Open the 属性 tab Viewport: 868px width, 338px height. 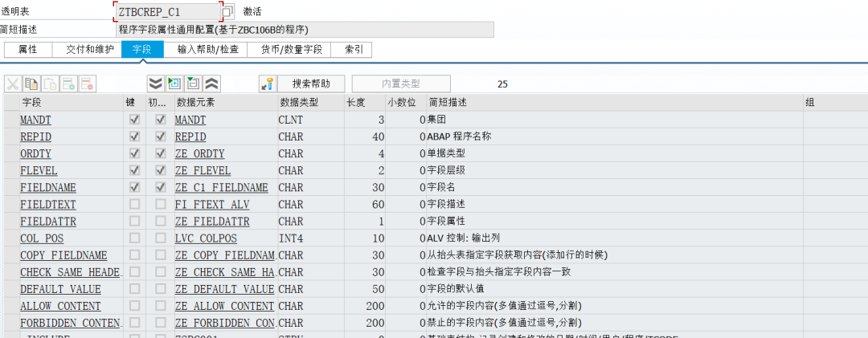point(28,49)
